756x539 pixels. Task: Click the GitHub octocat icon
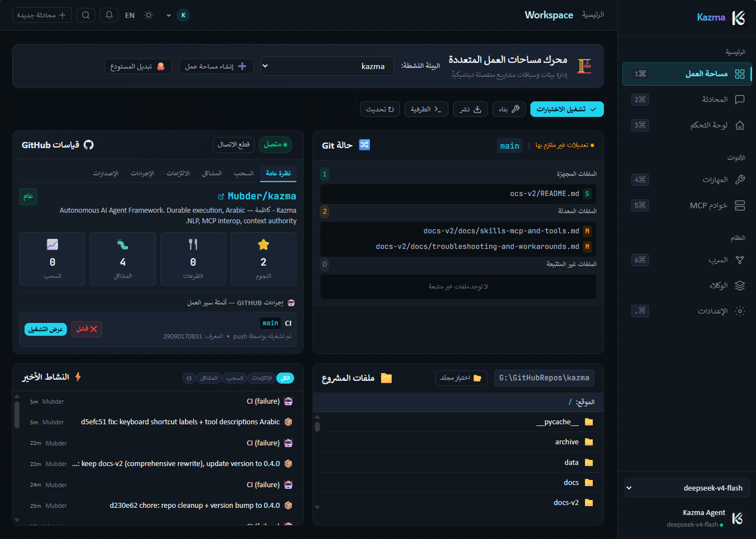tap(89, 145)
